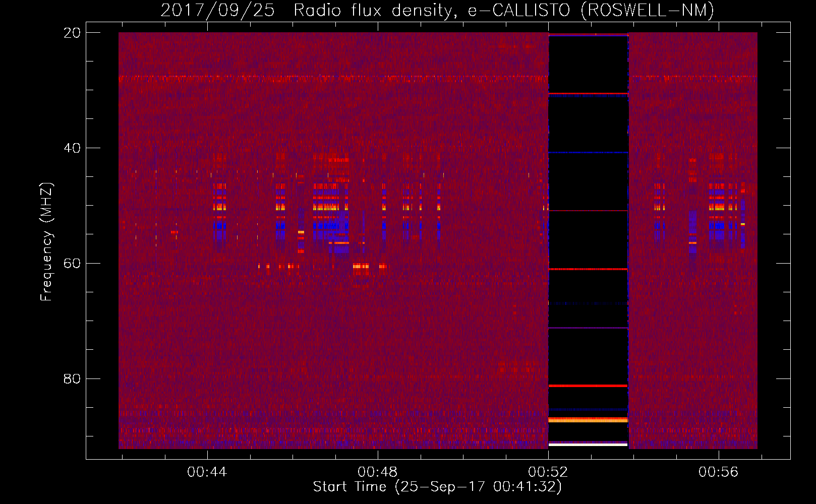This screenshot has height=504, width=816.
Task: Click the '60' frequency tick label
Action: click(x=72, y=264)
